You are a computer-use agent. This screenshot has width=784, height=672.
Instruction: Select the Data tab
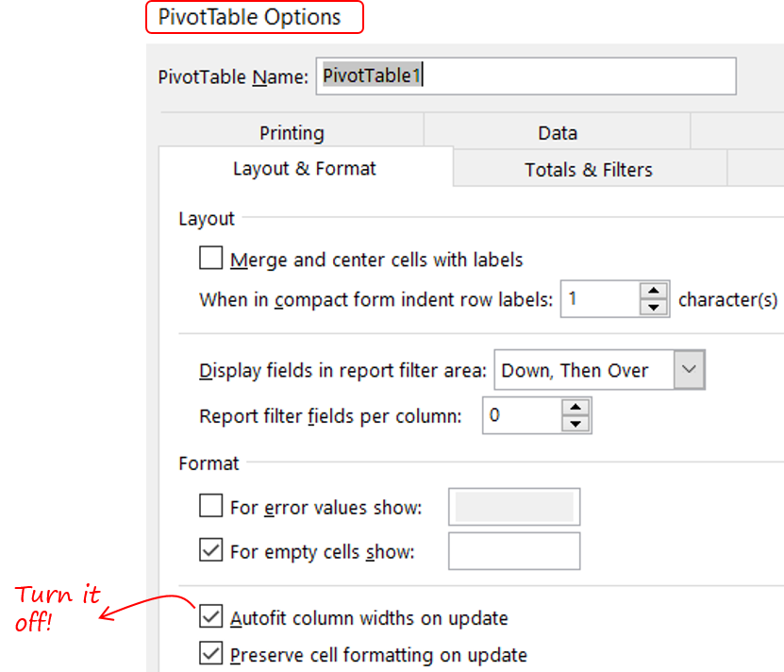pyautogui.click(x=558, y=132)
